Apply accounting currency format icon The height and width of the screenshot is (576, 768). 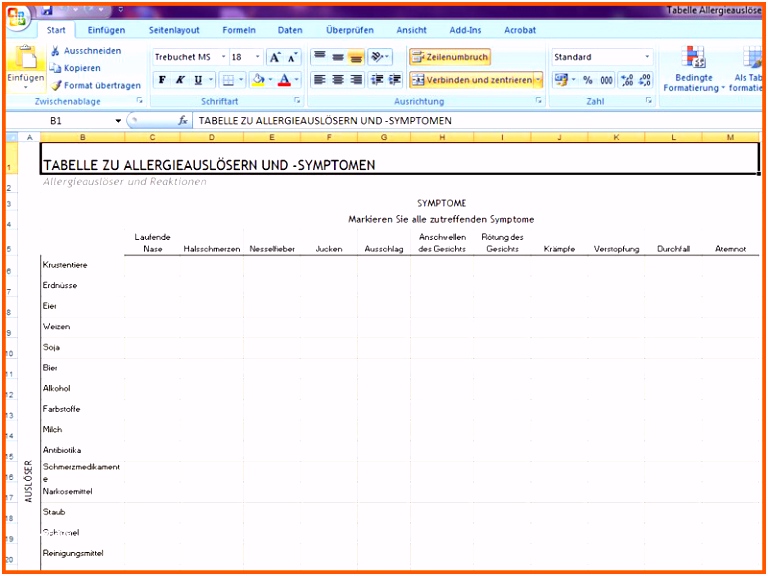(x=561, y=80)
